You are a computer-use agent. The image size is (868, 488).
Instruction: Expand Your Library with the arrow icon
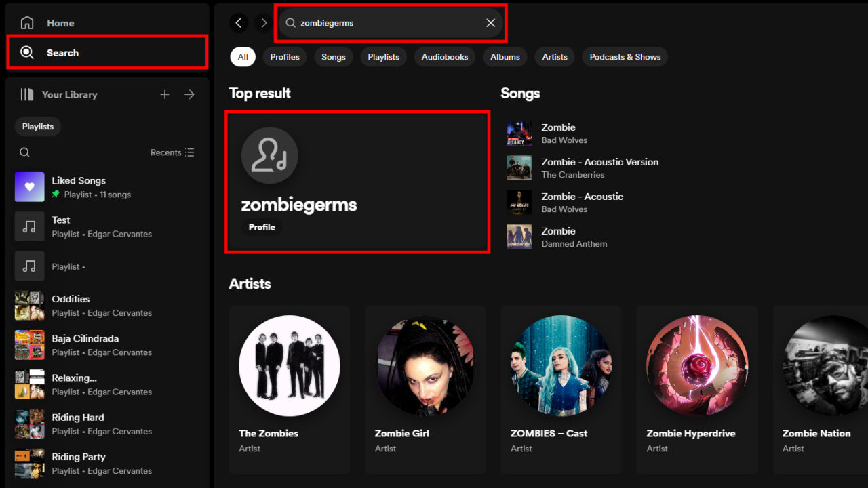click(x=189, y=95)
